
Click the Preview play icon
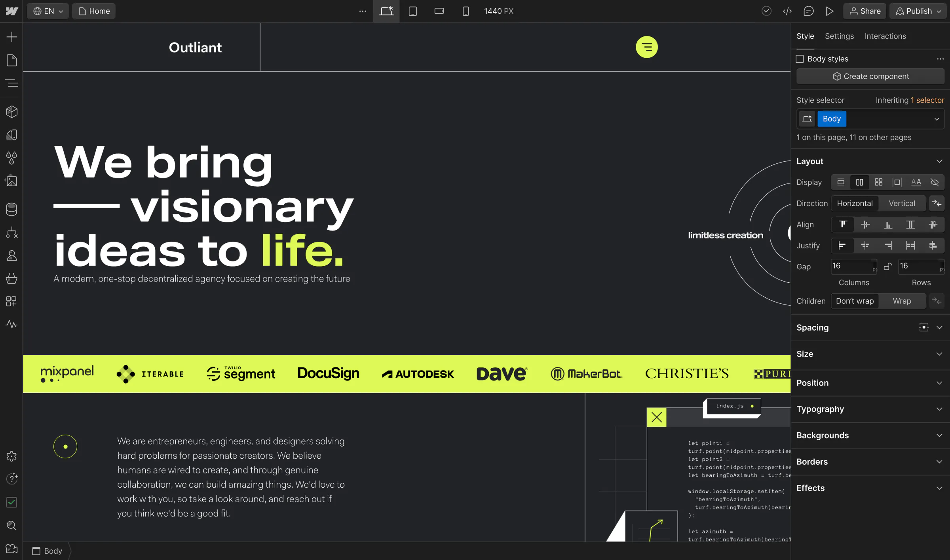[829, 11]
